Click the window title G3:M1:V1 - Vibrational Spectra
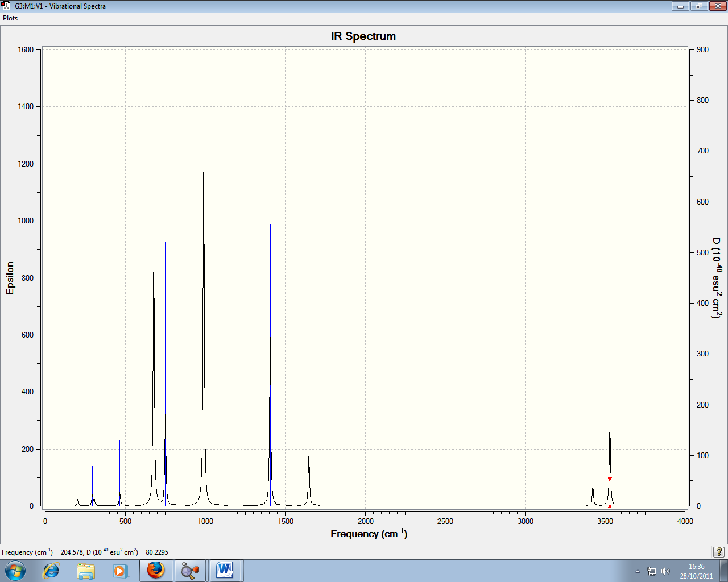Image resolution: width=728 pixels, height=582 pixels. tap(60, 6)
